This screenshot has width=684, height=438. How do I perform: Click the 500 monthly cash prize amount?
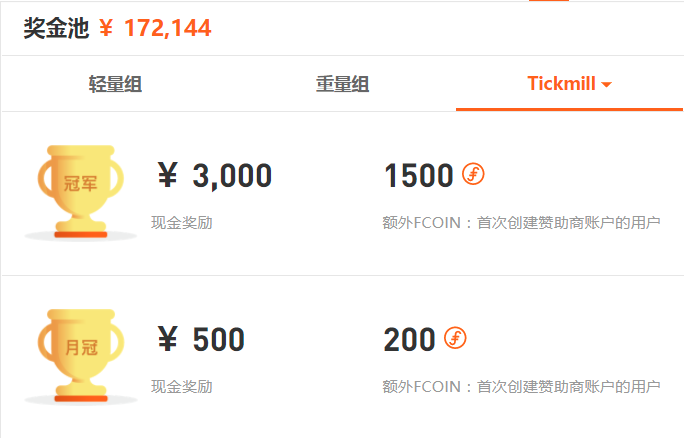pyautogui.click(x=219, y=339)
